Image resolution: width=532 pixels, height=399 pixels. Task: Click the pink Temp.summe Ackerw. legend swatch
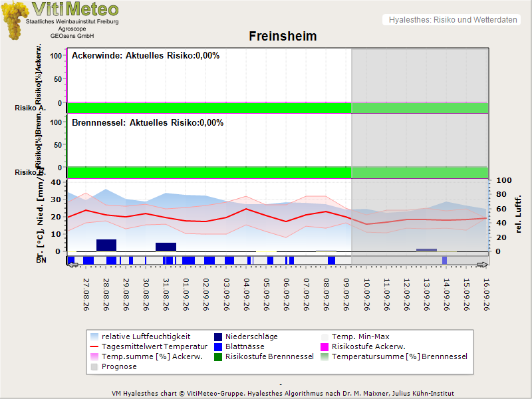tap(94, 357)
